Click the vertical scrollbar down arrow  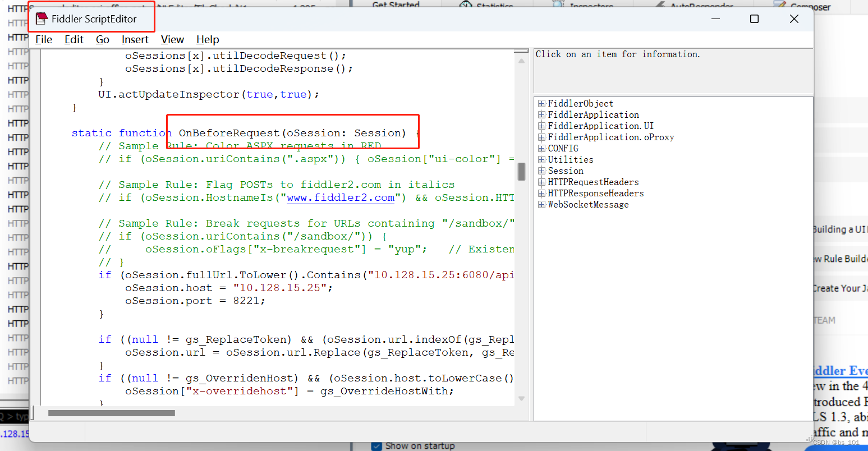tap(522, 398)
